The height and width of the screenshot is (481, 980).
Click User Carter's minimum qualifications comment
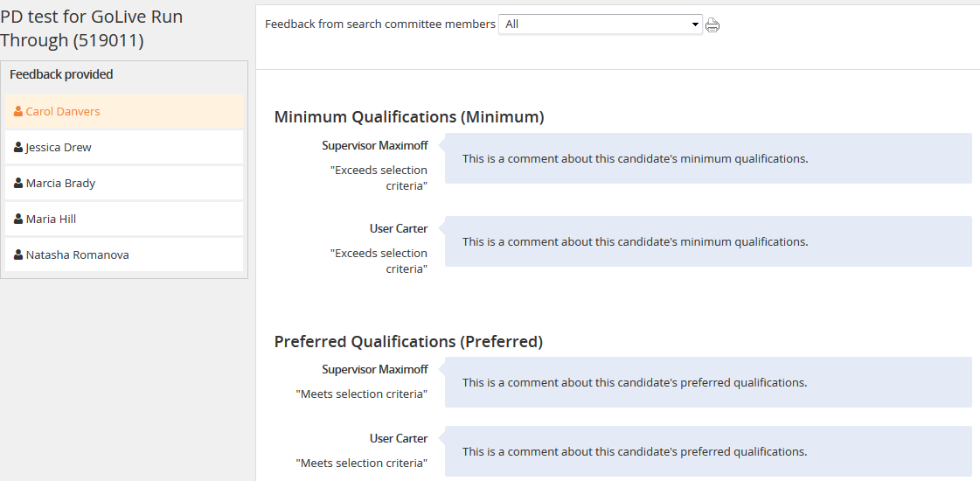coord(708,241)
